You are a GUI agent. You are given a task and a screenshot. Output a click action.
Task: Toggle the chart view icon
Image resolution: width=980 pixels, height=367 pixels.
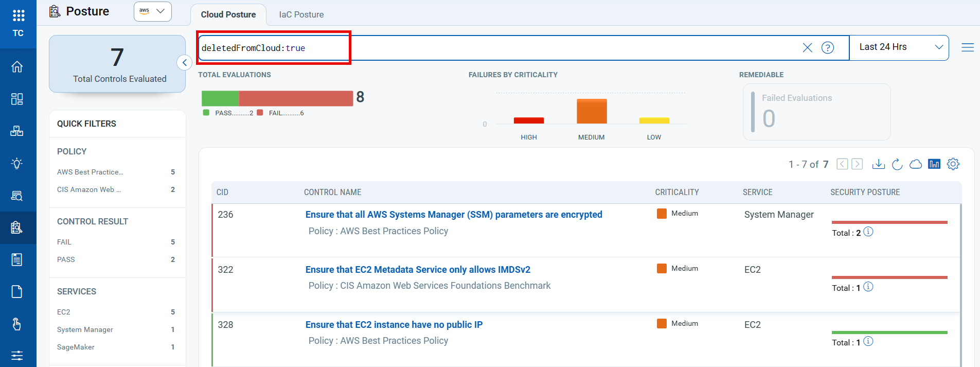(934, 164)
